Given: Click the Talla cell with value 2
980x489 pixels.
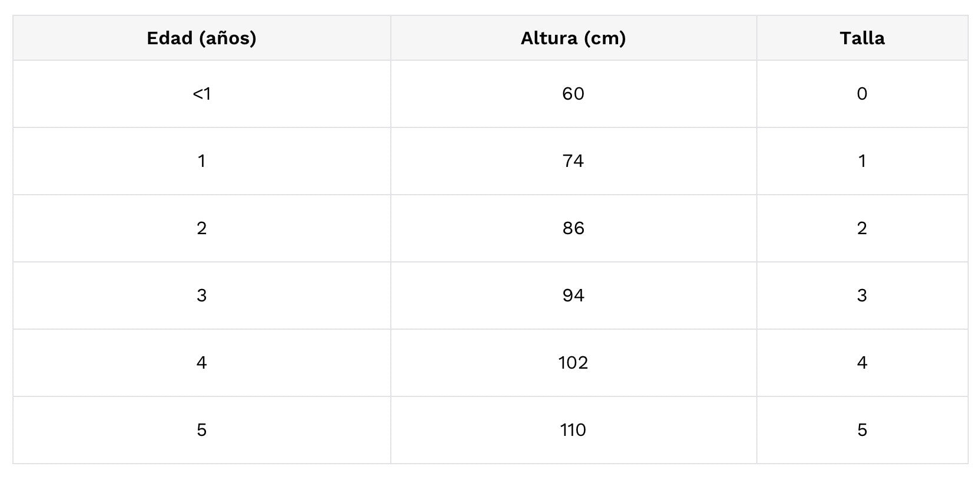Looking at the screenshot, I should 862,228.
